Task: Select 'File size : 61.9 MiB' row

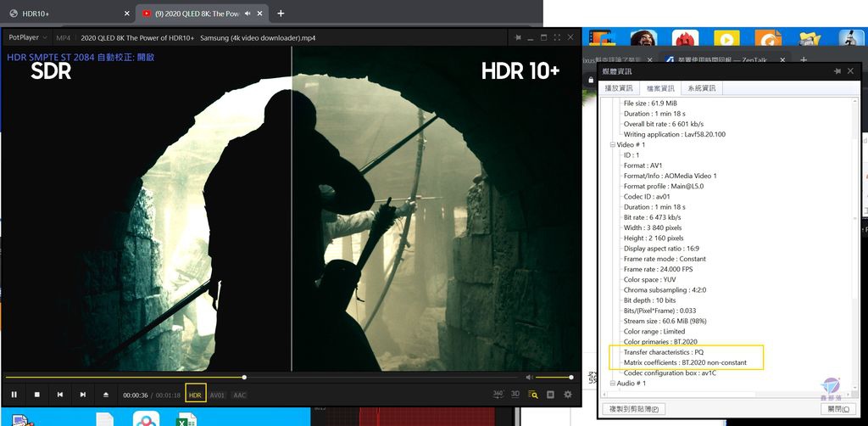Action: point(650,103)
